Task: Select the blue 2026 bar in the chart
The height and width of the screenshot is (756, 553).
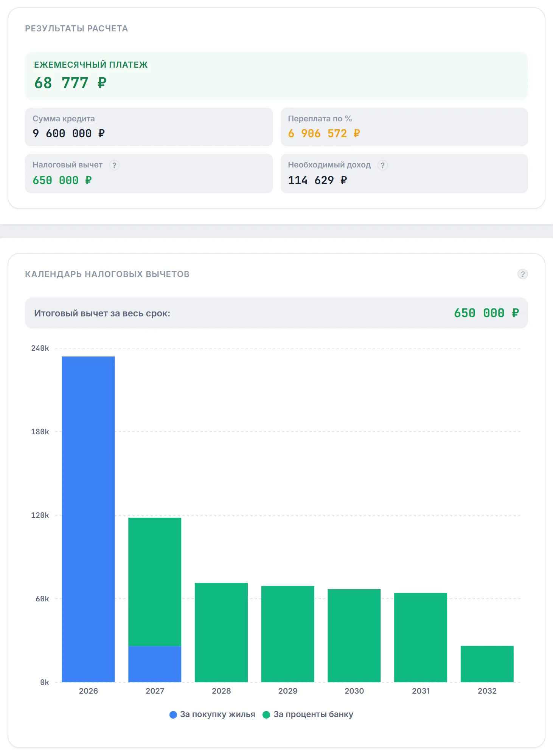Action: (x=88, y=519)
